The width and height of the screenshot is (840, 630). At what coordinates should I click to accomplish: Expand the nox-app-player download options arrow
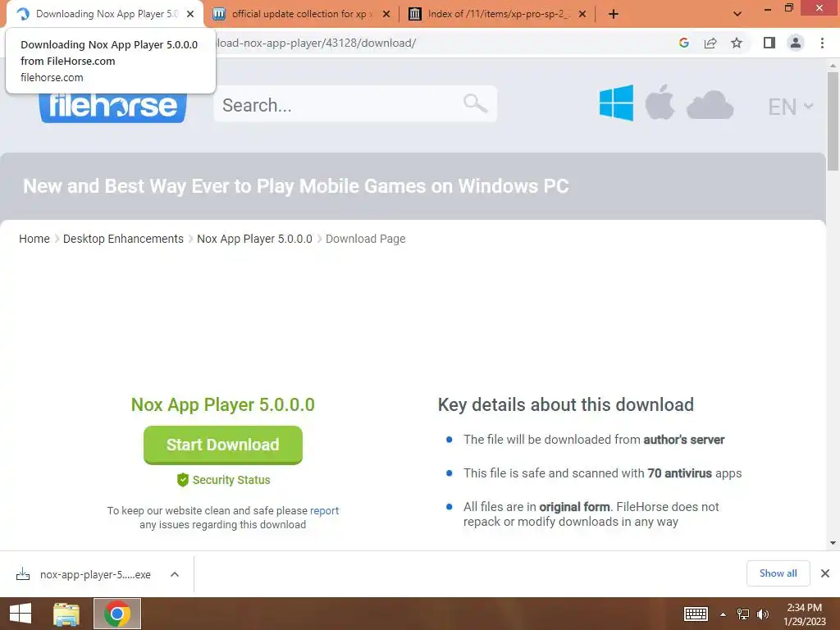(x=175, y=574)
